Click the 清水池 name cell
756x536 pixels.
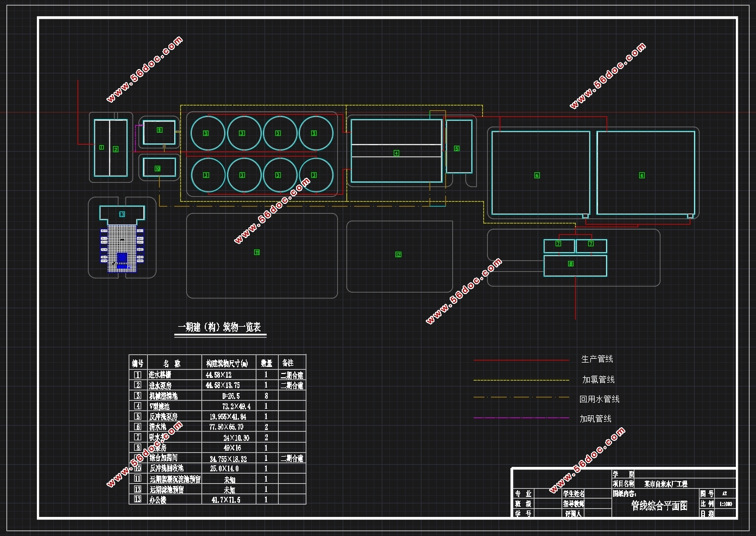[157, 427]
